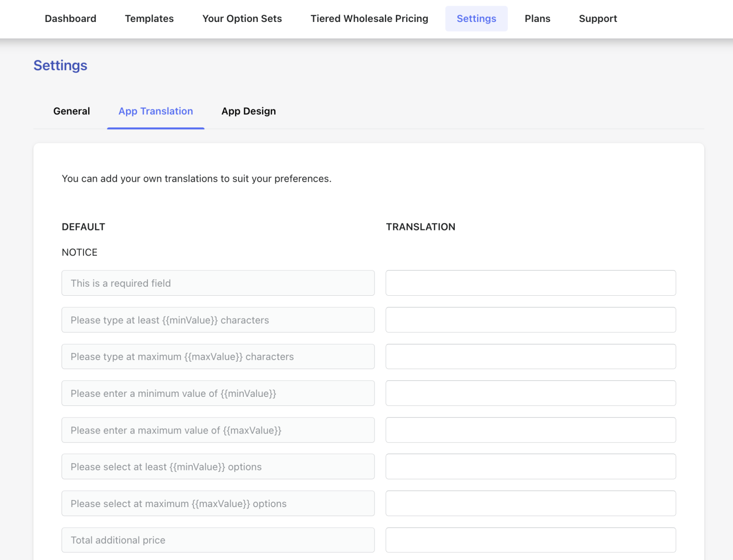Viewport: 733px width, 560px height.
Task: Navigate to Support
Action: 598,19
